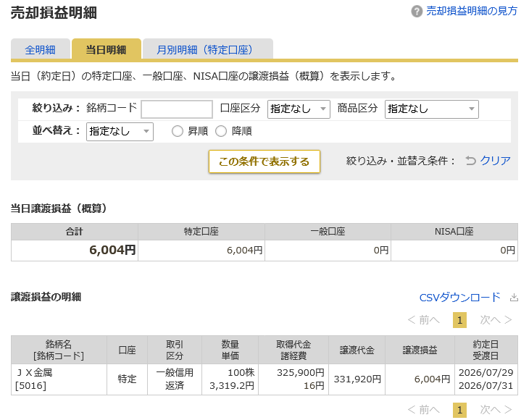
Task: Click the CSVダウンロード link
Action: (x=460, y=298)
